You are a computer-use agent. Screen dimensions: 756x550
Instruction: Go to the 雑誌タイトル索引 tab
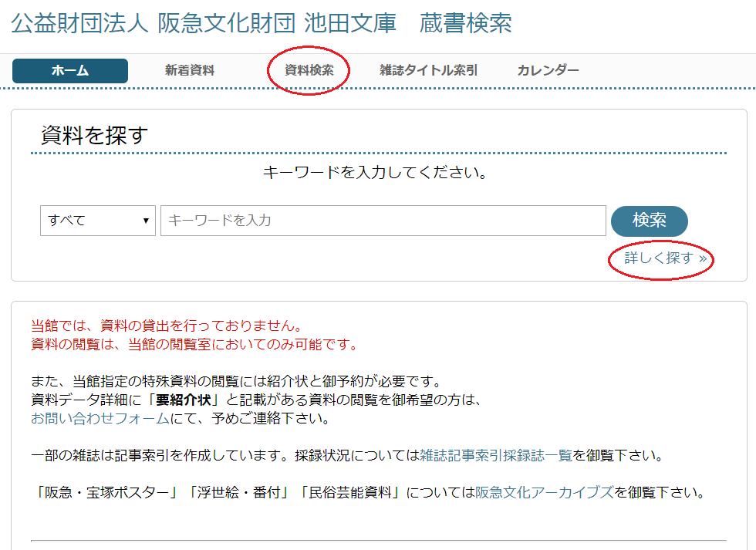[x=428, y=71]
